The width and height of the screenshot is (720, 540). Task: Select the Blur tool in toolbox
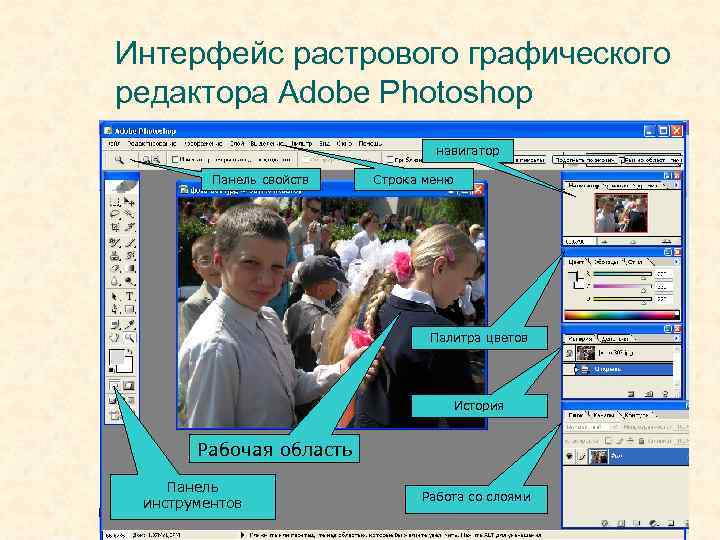click(115, 281)
